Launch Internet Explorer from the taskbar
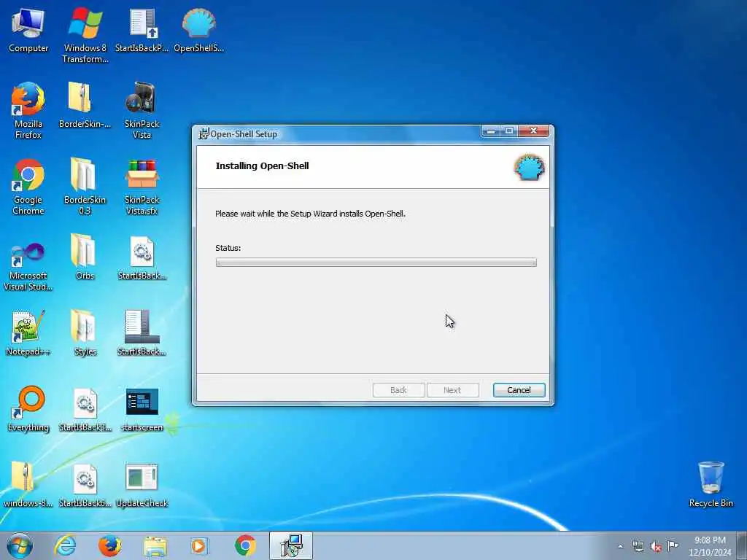 click(65, 545)
